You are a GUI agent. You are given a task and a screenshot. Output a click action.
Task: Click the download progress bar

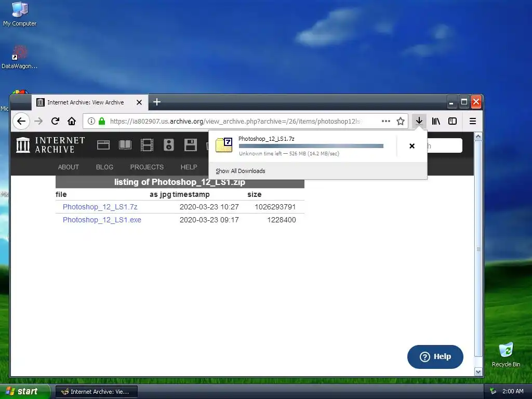pos(311,146)
